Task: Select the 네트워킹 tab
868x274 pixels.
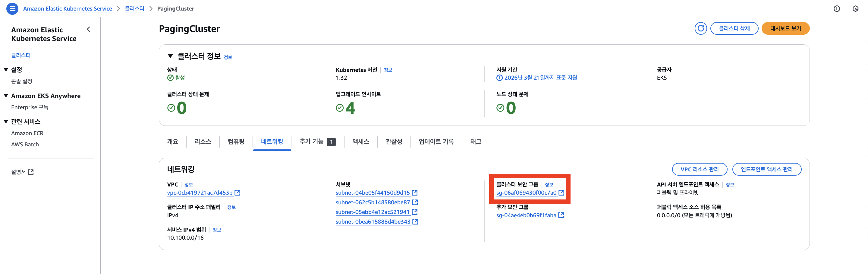Action: click(272, 142)
